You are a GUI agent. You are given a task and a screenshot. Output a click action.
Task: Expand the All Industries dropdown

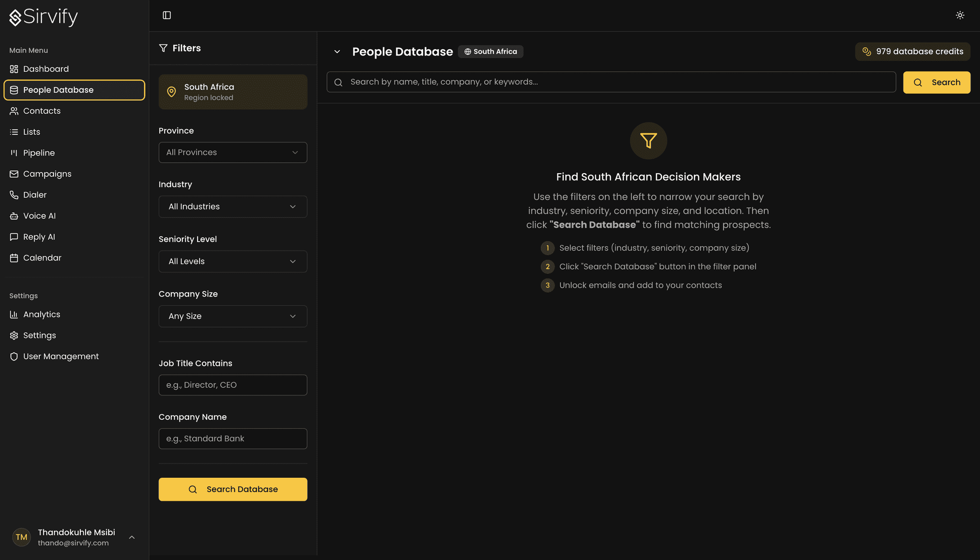click(233, 207)
